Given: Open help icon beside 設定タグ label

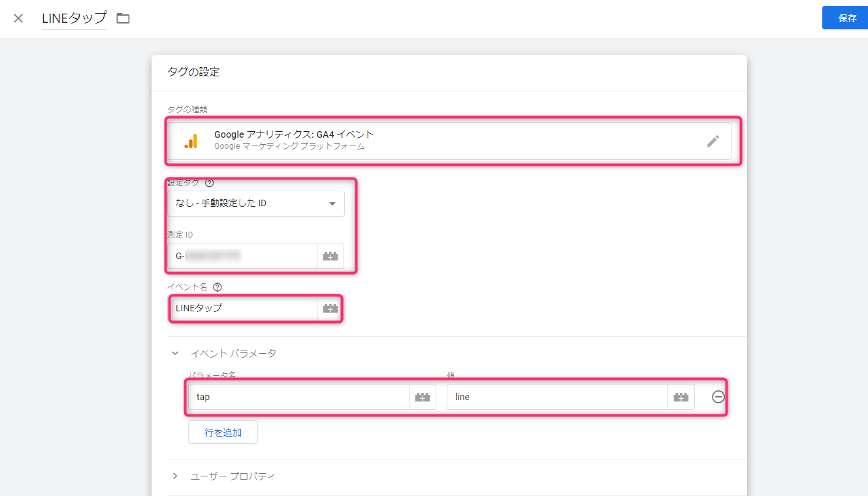Looking at the screenshot, I should click(210, 183).
